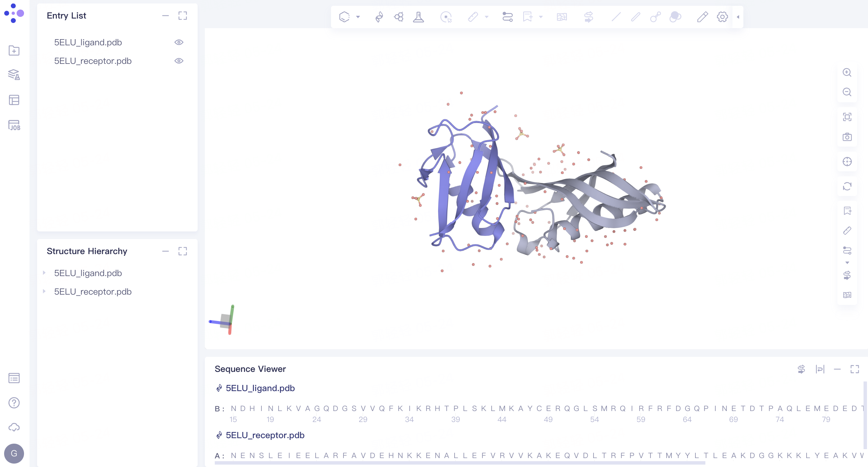Take a snapshot using the camera icon

pyautogui.click(x=847, y=137)
